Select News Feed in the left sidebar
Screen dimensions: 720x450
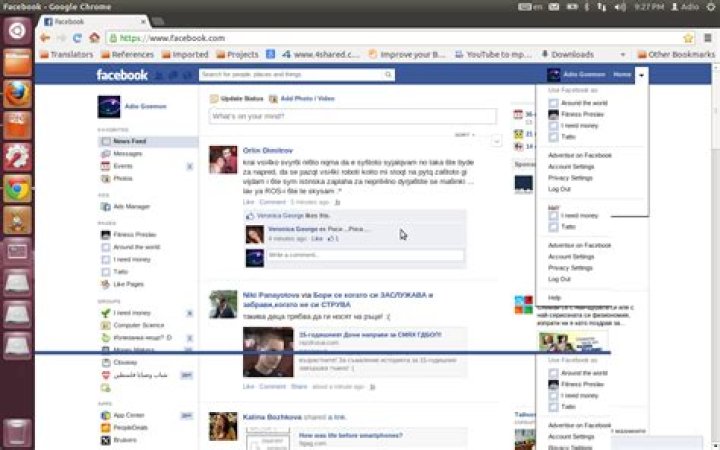pos(147,141)
